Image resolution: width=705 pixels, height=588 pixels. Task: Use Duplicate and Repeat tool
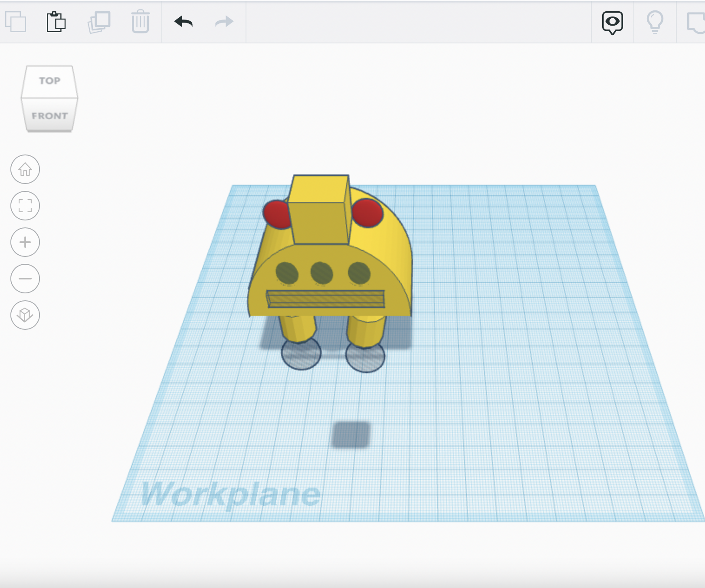click(99, 22)
